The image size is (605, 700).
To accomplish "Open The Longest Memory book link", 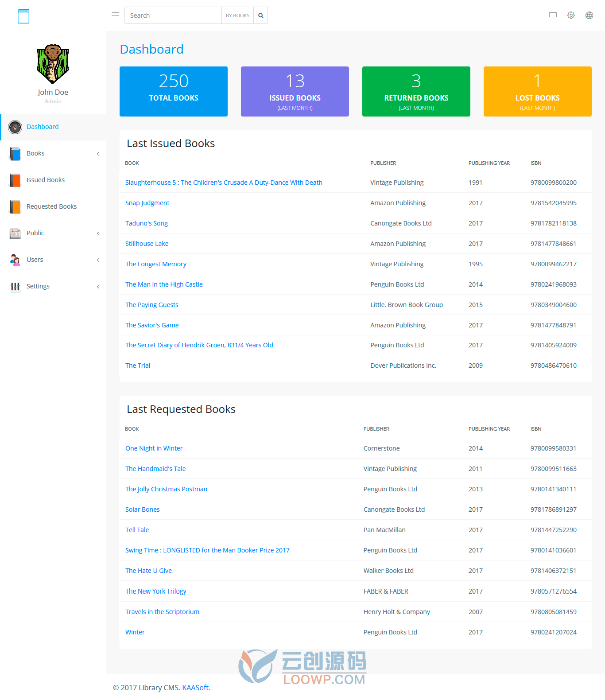I will click(x=156, y=264).
